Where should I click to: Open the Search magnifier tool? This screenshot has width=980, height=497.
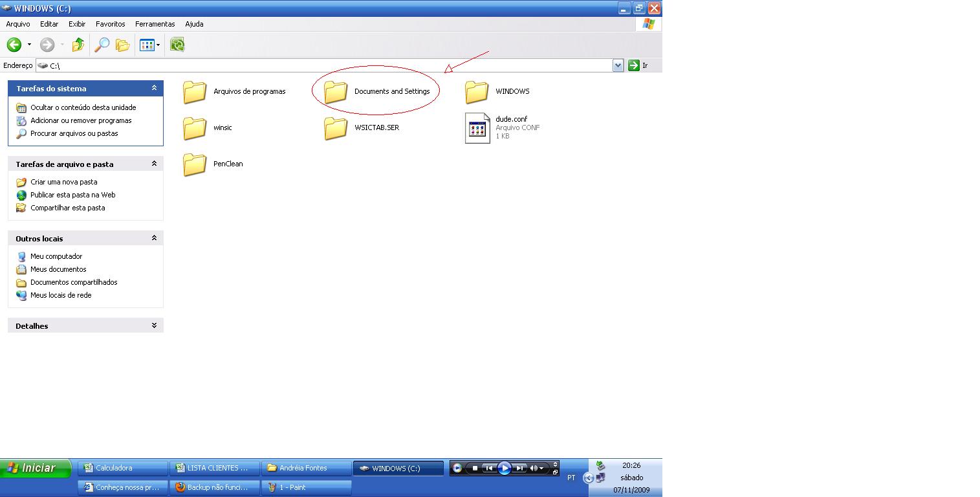pyautogui.click(x=102, y=45)
